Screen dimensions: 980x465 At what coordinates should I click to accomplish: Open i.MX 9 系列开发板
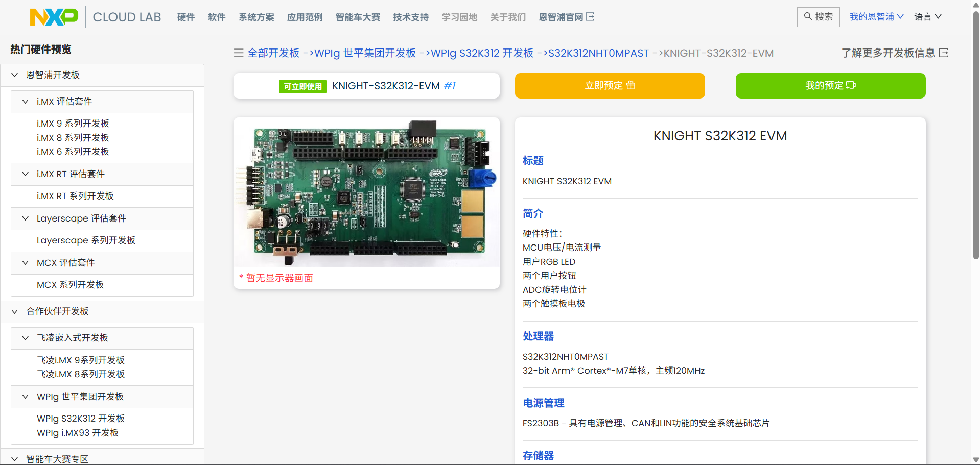pos(73,124)
